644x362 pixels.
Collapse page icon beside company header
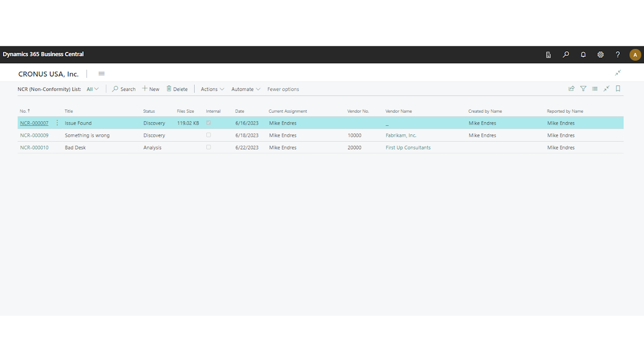coord(618,73)
